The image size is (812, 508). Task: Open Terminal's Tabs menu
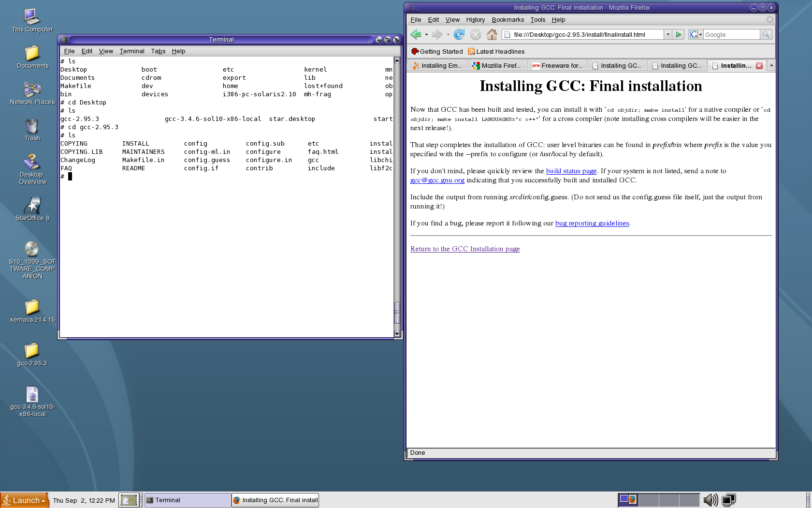pyautogui.click(x=158, y=51)
